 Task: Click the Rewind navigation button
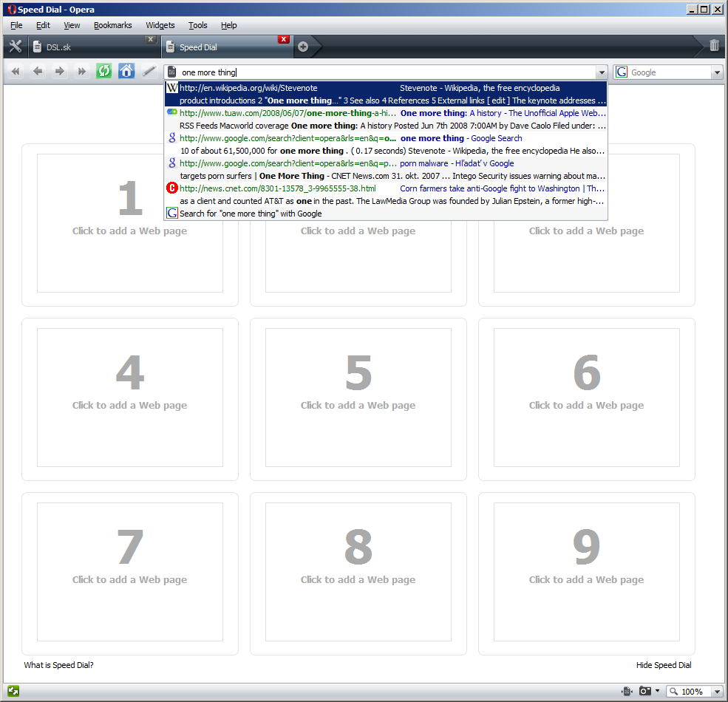click(16, 72)
